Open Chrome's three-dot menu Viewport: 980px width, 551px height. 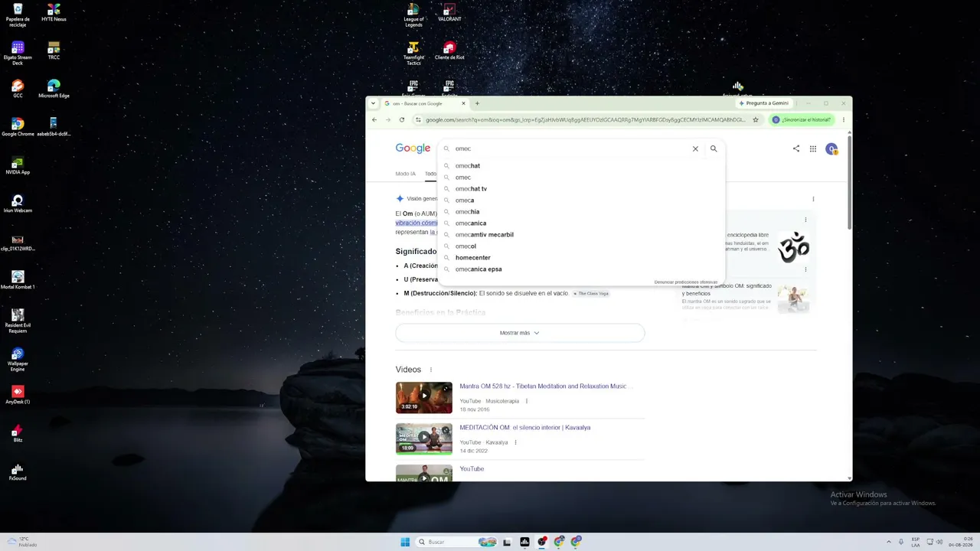(843, 119)
